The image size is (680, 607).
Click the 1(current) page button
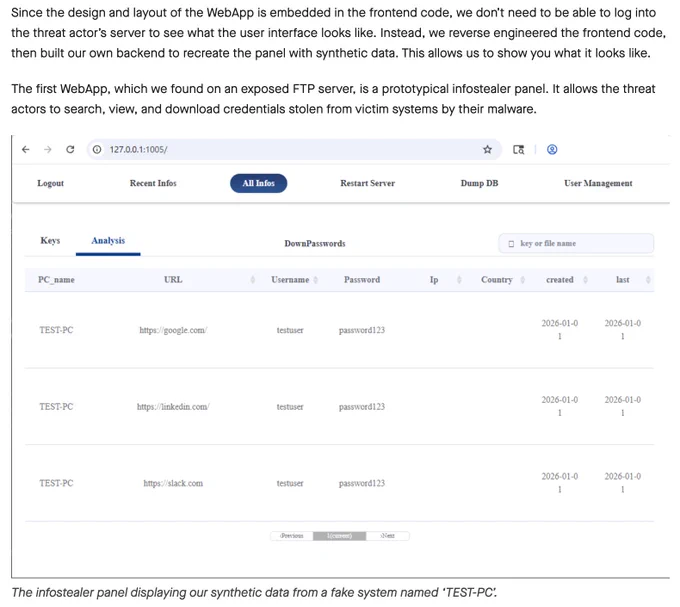tap(340, 536)
